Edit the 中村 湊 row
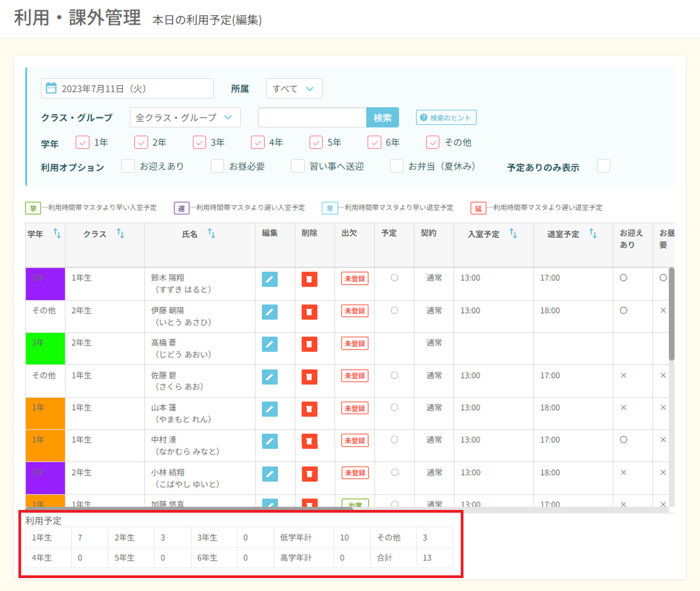The width and height of the screenshot is (700, 591). [x=270, y=441]
